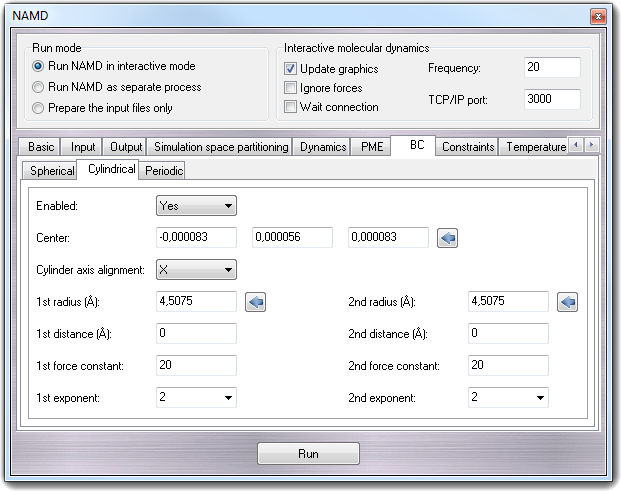Open the Input tab
The height and width of the screenshot is (491, 621).
(x=82, y=147)
